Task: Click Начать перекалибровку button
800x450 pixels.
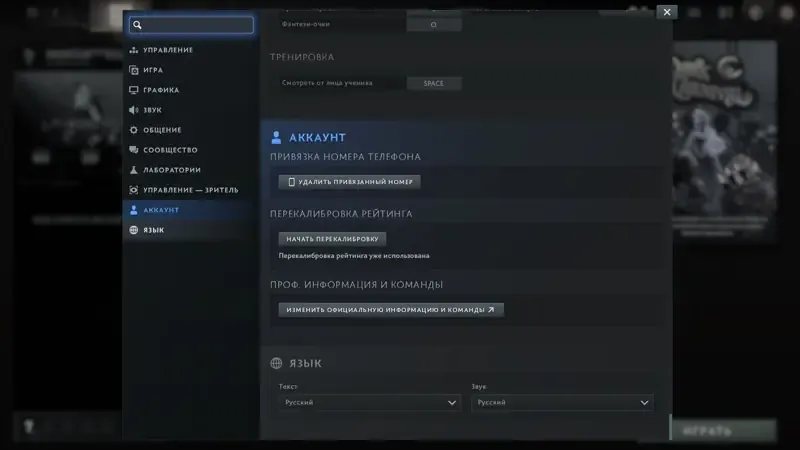Action: pyautogui.click(x=332, y=239)
